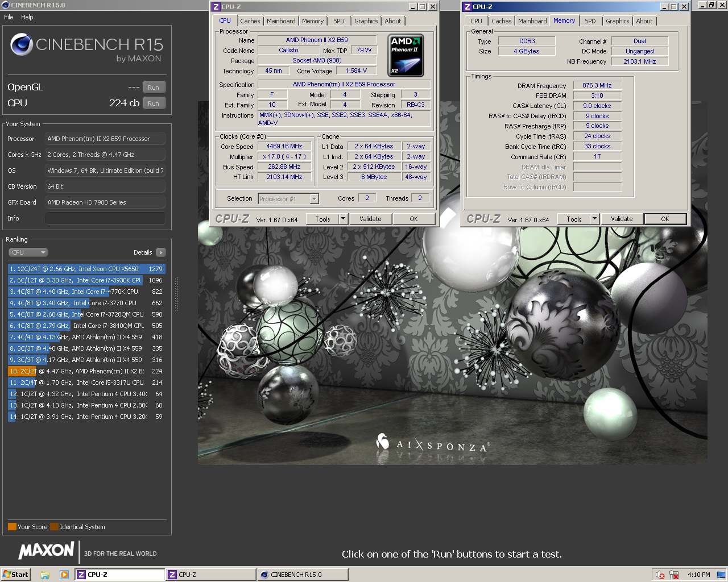Viewport: 728px width, 582px height.
Task: Click the network tray icon
Action: pyautogui.click(x=674, y=575)
